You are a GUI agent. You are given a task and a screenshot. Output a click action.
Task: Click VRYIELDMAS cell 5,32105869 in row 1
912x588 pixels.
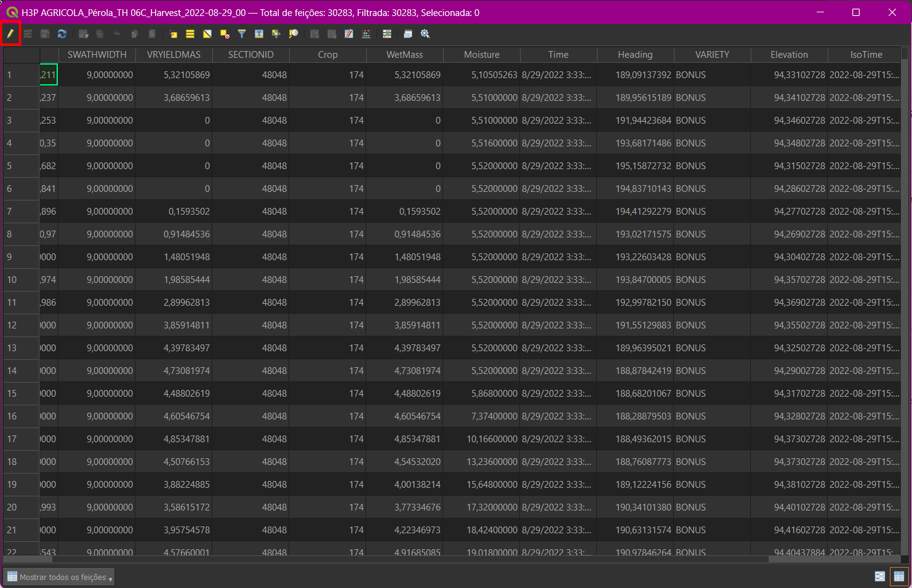(x=174, y=75)
